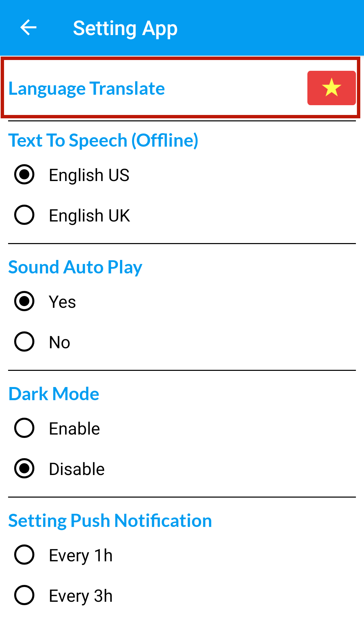364x622 pixels.
Task: Tap the Dark Mode section heading
Action: [x=54, y=394]
